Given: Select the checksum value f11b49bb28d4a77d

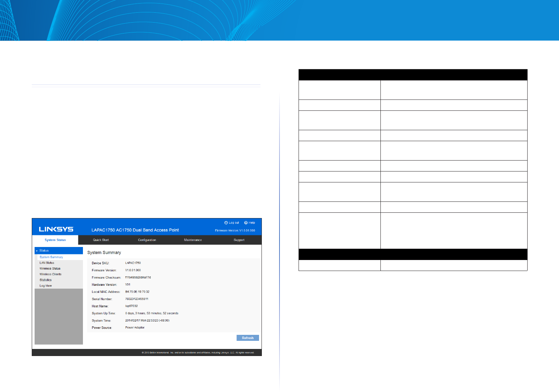Looking at the screenshot, I should coord(138,278).
